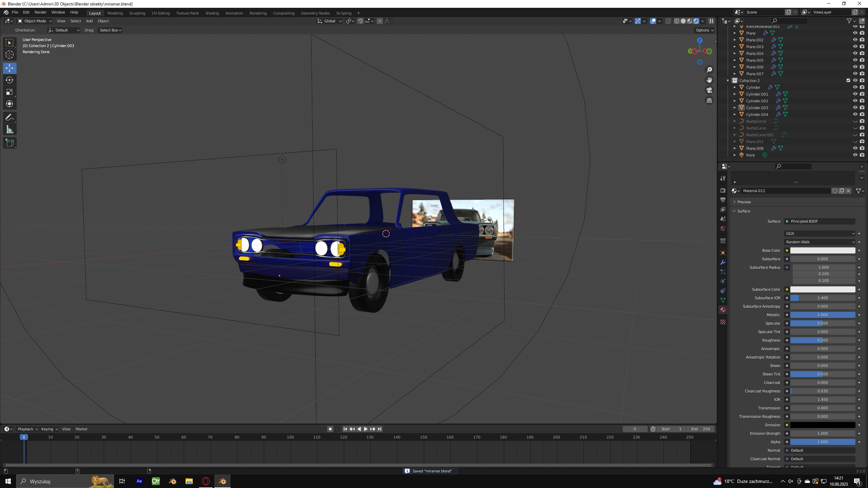Toggle visibility of Point light
Viewport: 868px width, 488px height.
(855, 155)
